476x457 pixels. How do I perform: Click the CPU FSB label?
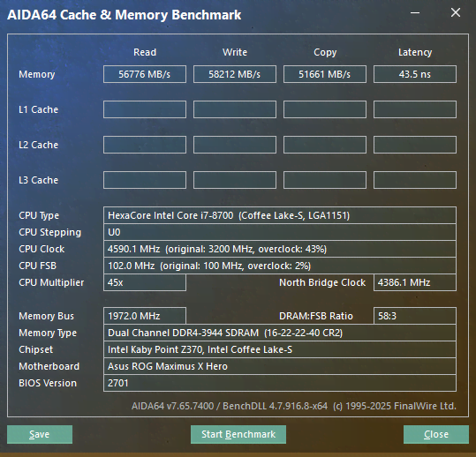tap(38, 266)
